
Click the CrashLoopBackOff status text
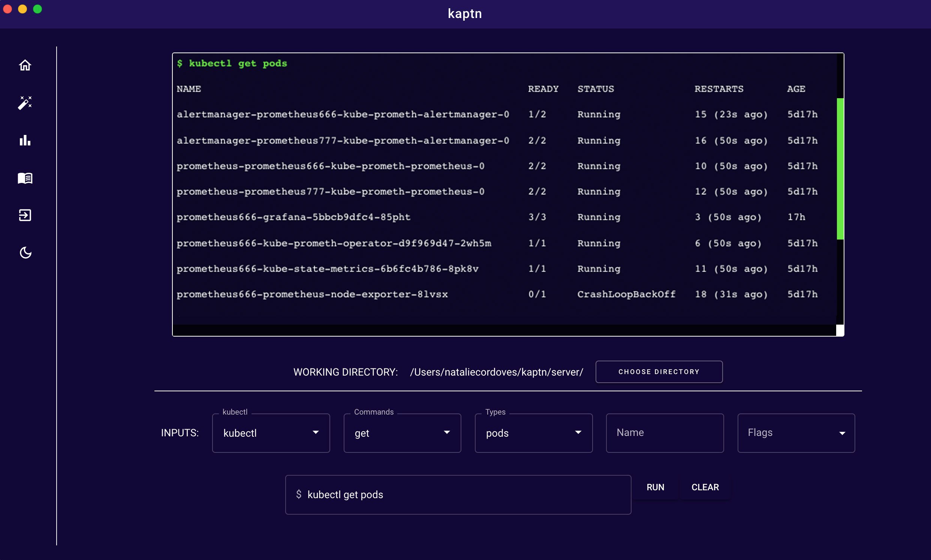[626, 294]
